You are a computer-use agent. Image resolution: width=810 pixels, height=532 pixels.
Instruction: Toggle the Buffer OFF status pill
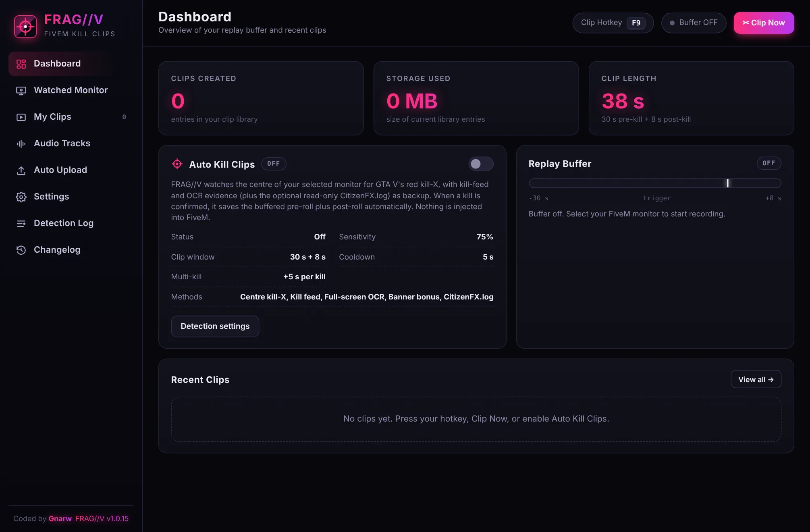click(694, 23)
